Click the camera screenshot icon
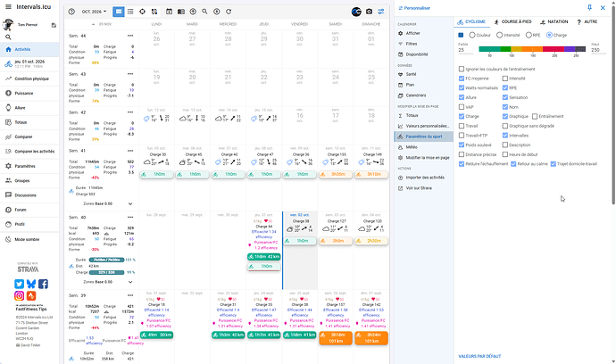Image resolution: width=616 pixels, height=364 pixels. pos(369,12)
